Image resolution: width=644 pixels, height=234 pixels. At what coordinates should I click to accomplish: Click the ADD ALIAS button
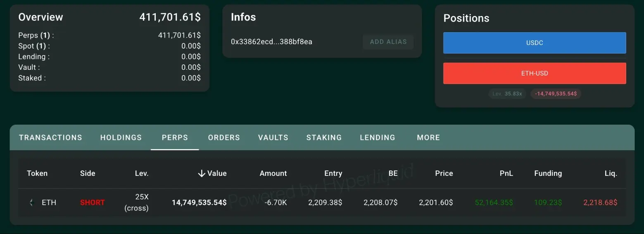click(388, 42)
